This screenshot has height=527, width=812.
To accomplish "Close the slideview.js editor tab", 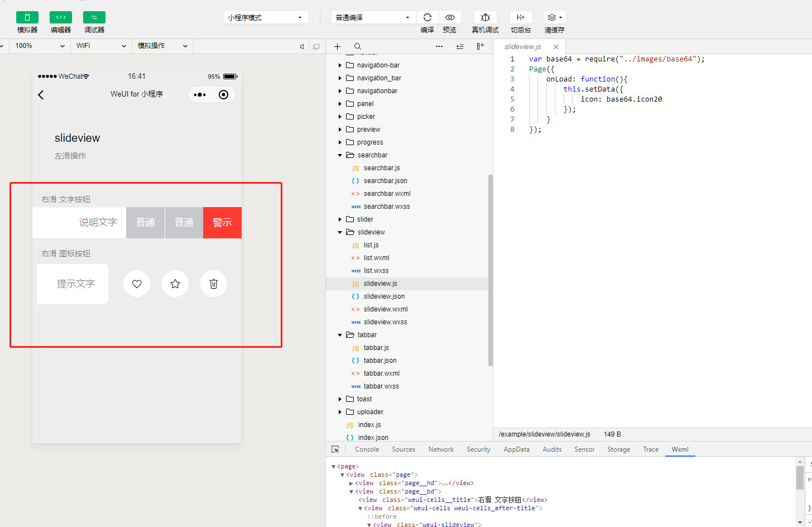I will point(556,47).
